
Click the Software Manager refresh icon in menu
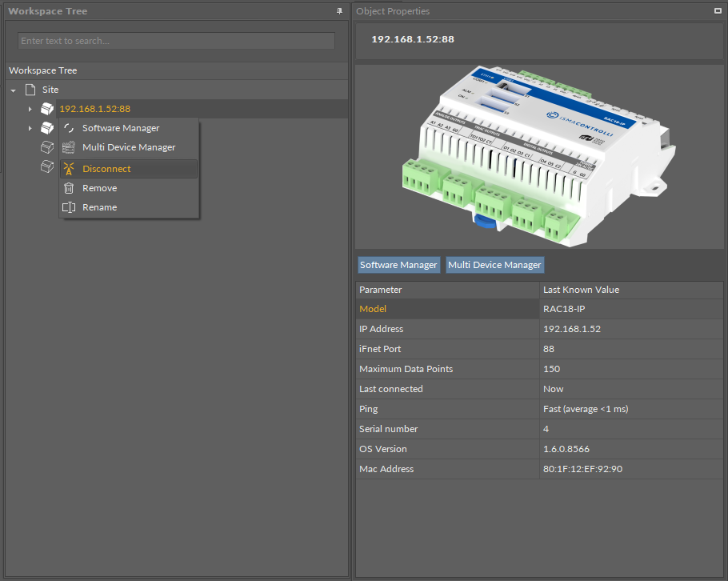click(x=69, y=128)
